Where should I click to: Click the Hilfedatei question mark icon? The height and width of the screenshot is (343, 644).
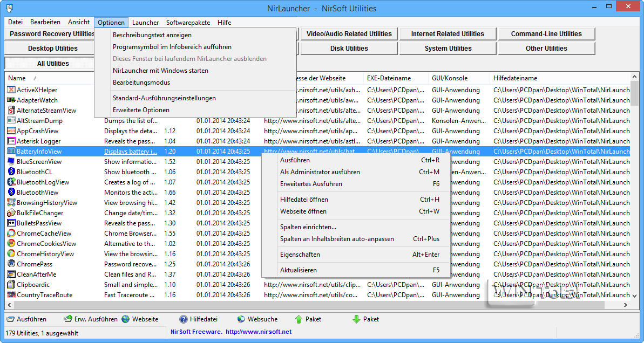[184, 319]
